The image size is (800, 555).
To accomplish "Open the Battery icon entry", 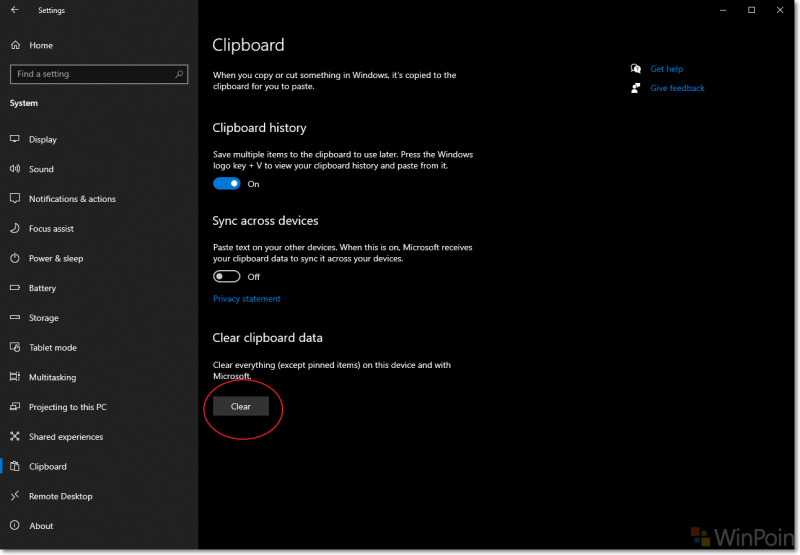I will (x=15, y=287).
